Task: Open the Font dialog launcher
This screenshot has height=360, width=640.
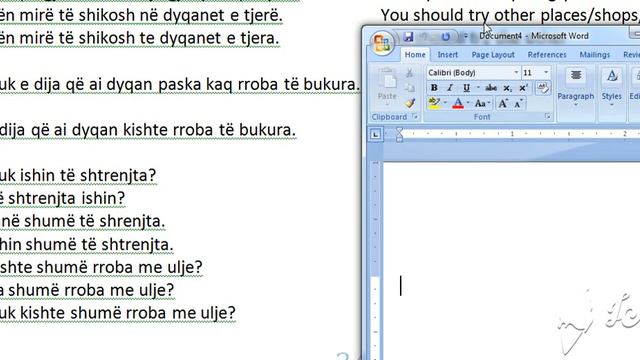Action: pos(548,117)
